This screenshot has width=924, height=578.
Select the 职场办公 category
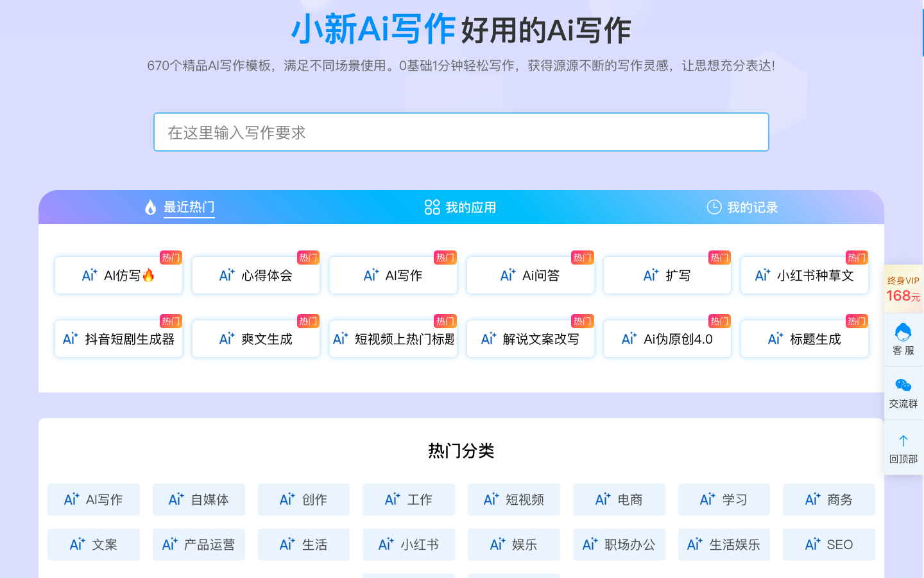(619, 545)
